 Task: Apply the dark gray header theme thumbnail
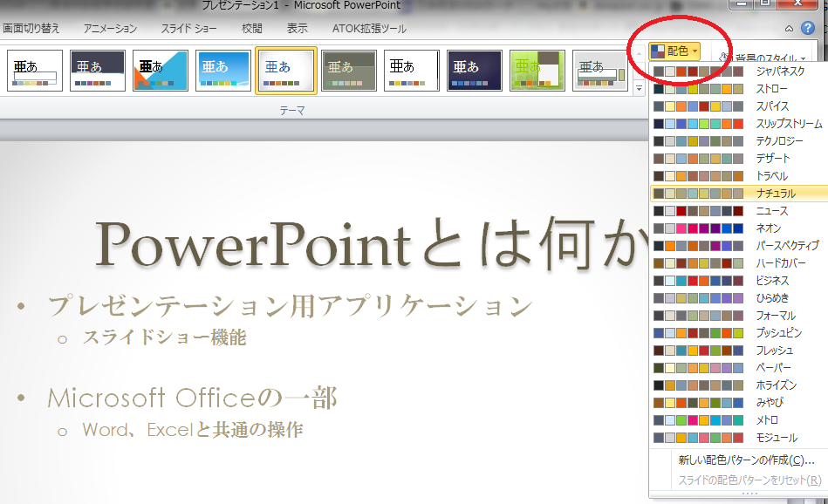point(98,71)
